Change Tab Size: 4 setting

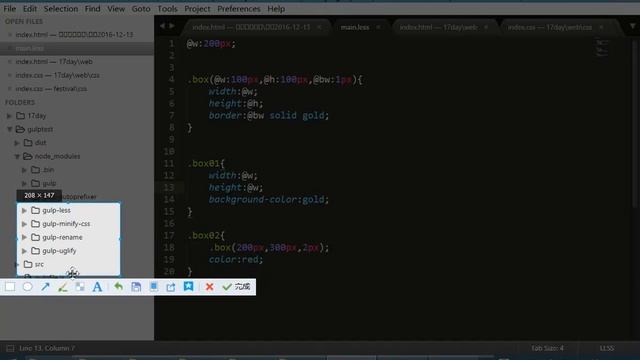point(547,348)
